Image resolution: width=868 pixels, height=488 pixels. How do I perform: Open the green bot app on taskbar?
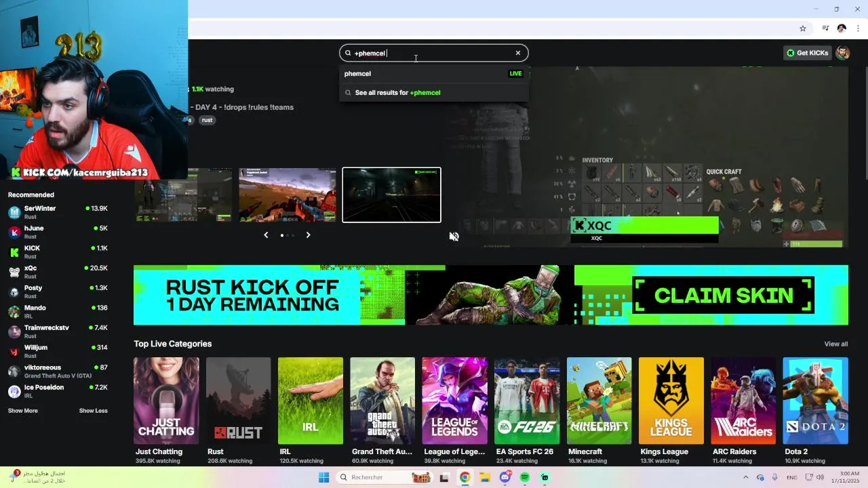pyautogui.click(x=545, y=477)
